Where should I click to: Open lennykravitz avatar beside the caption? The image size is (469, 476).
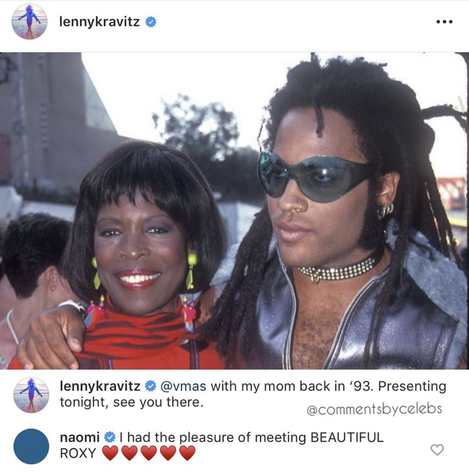coord(31,395)
